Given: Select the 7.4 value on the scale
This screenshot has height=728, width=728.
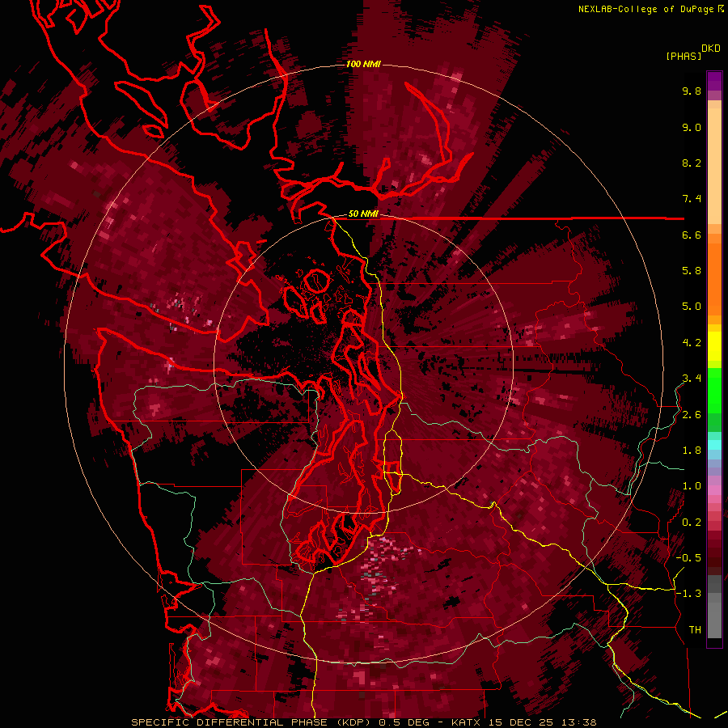Looking at the screenshot, I should 692,199.
